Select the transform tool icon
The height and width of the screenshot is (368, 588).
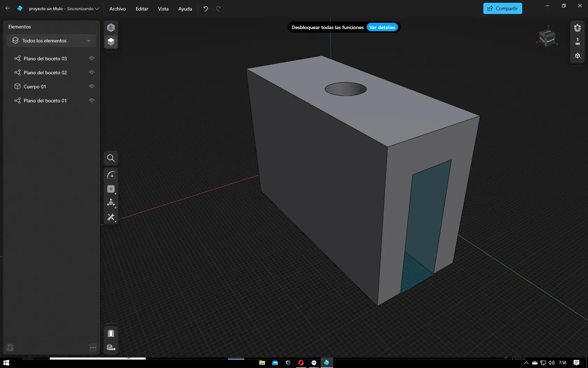click(x=111, y=203)
